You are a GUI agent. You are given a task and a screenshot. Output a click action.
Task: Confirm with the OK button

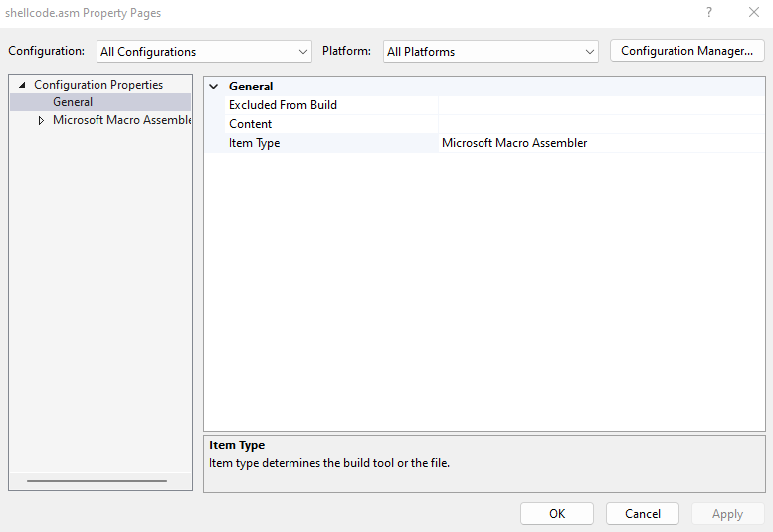point(557,514)
